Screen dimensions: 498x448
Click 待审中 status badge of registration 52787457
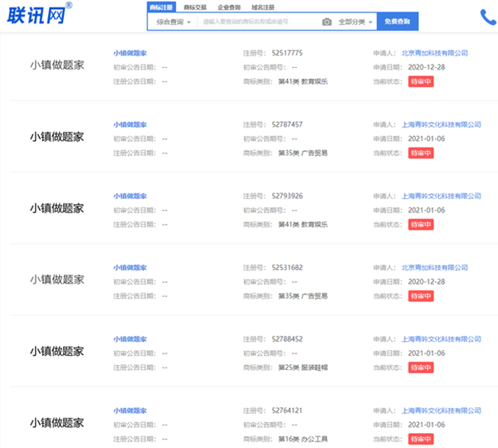point(421,153)
